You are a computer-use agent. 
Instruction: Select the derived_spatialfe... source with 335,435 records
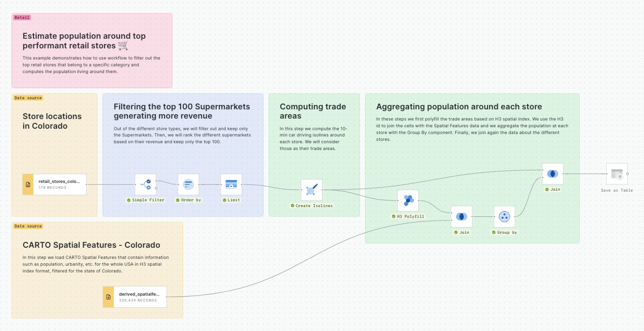click(x=140, y=297)
